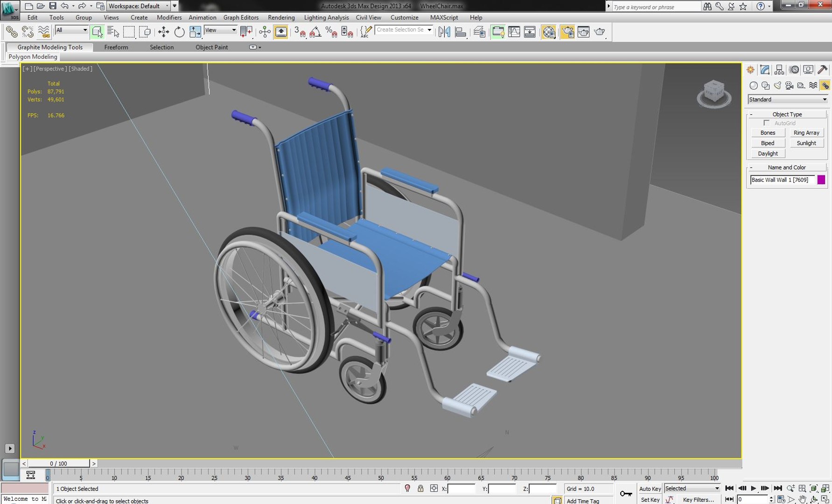Click the Mirror tool

coord(444,32)
